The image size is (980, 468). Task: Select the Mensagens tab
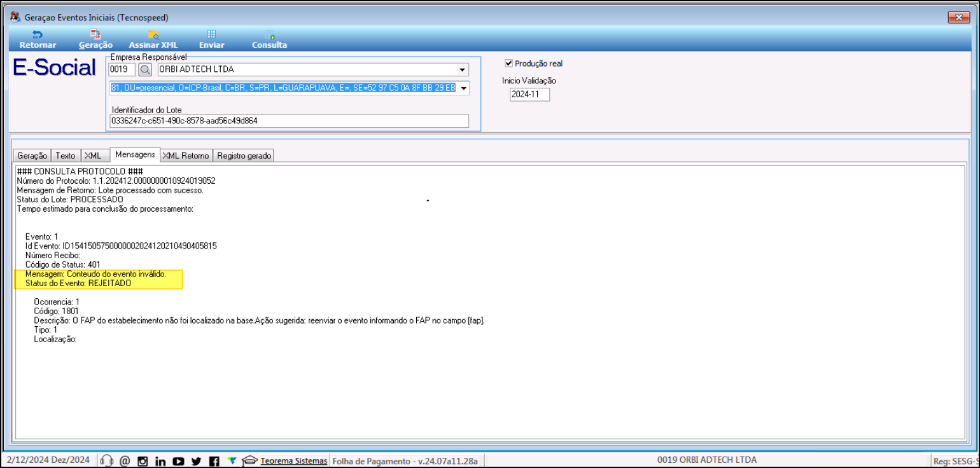135,155
